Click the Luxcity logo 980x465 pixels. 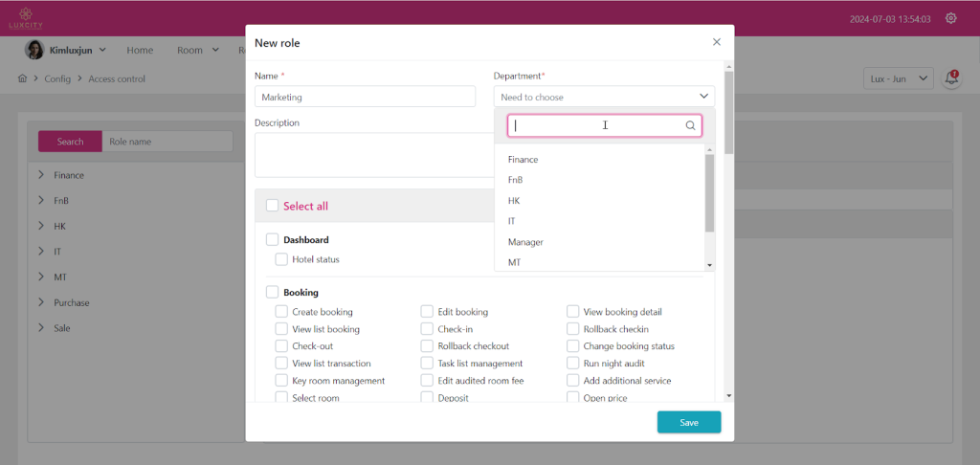point(26,17)
